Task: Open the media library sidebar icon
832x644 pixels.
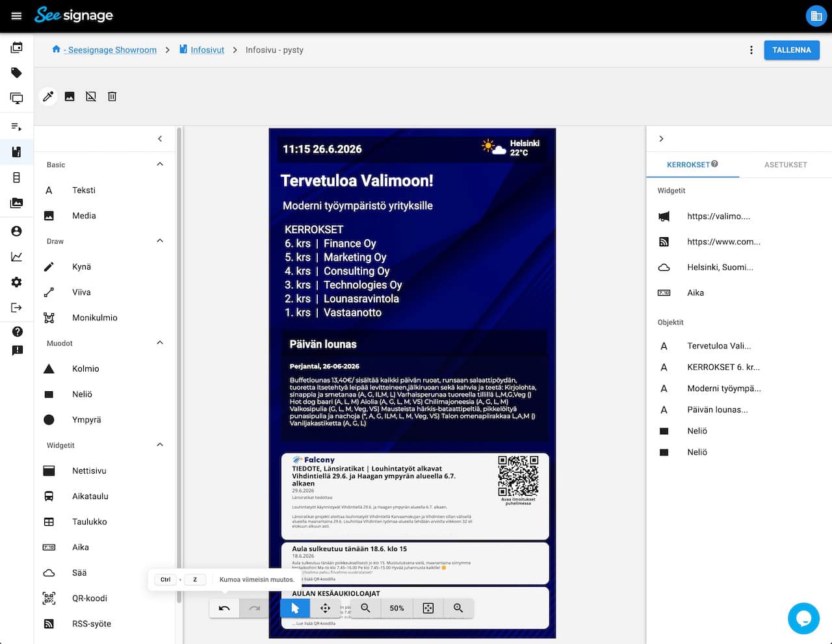Action: click(17, 203)
